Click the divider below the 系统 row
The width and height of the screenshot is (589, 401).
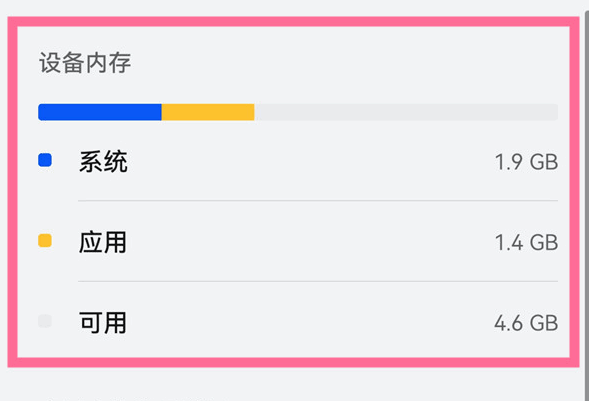(318, 201)
